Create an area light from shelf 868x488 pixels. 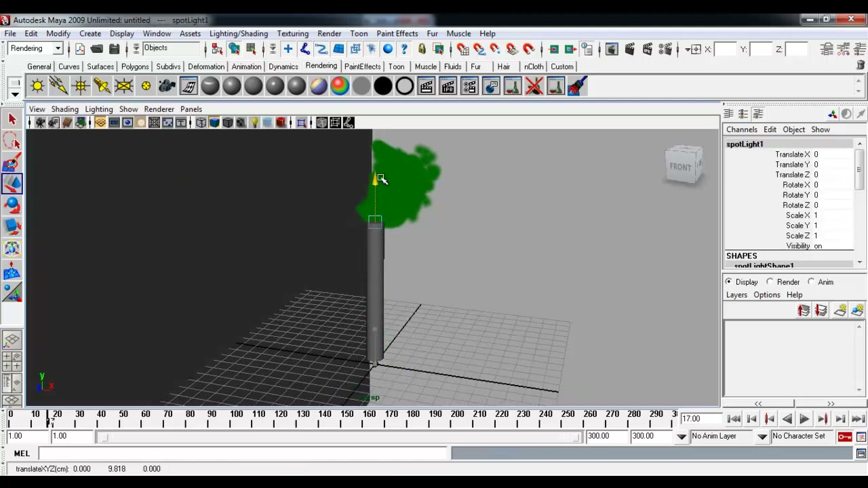pyautogui.click(x=124, y=86)
